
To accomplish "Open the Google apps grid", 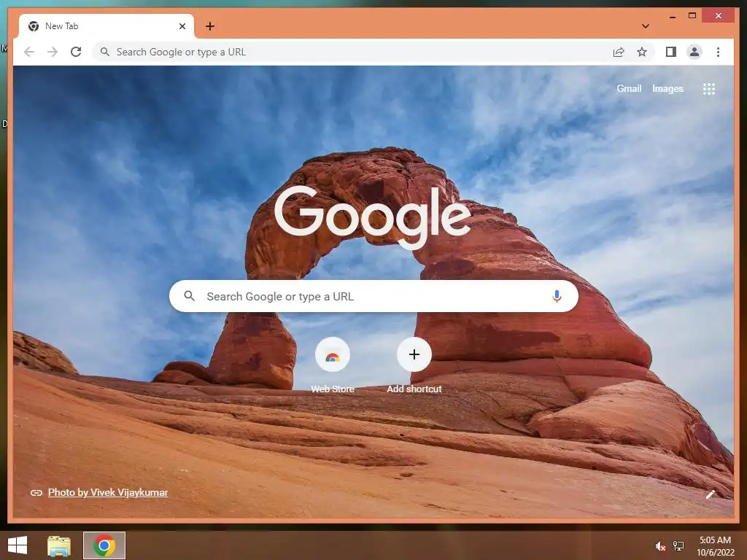I will pyautogui.click(x=709, y=88).
